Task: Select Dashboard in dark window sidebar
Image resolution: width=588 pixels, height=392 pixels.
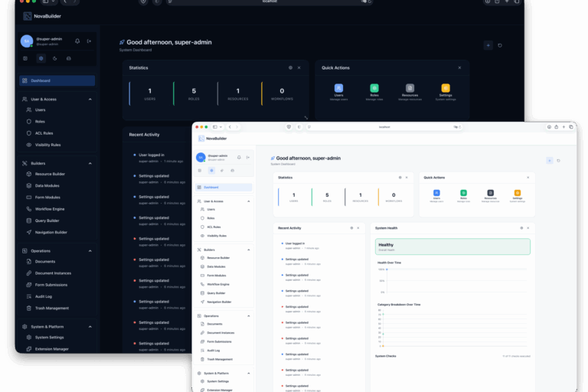Action: click(57, 80)
